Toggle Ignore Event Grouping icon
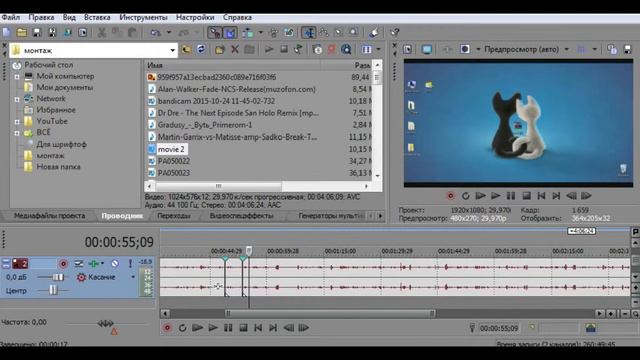Screen dimensions: 640x360 click(289, 33)
